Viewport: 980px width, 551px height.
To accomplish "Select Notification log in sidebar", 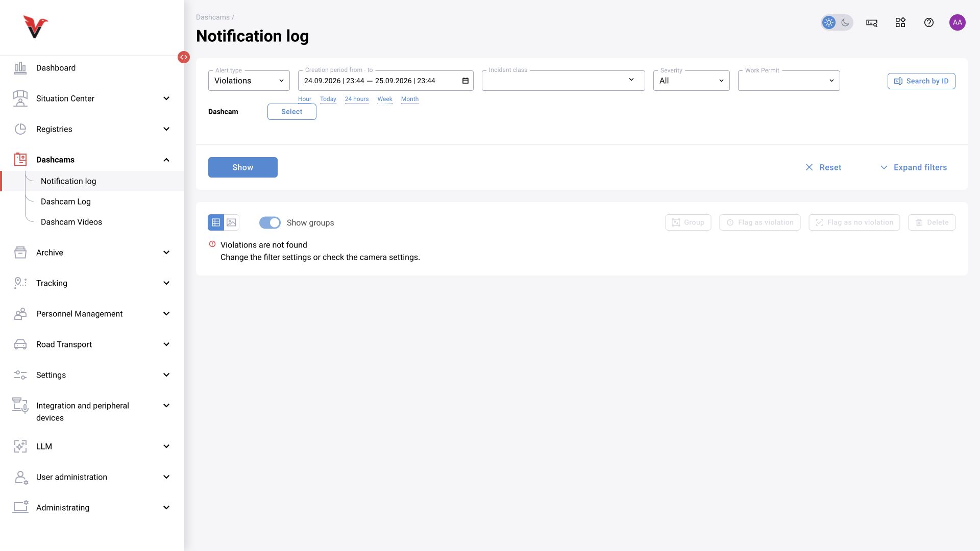I will click(92, 181).
